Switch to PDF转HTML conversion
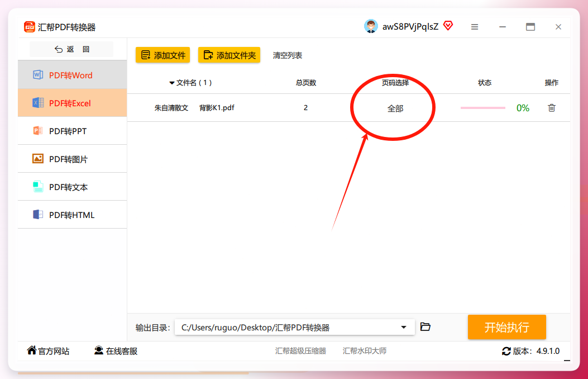Screen dimensions: 588x379 pyautogui.click(x=73, y=215)
